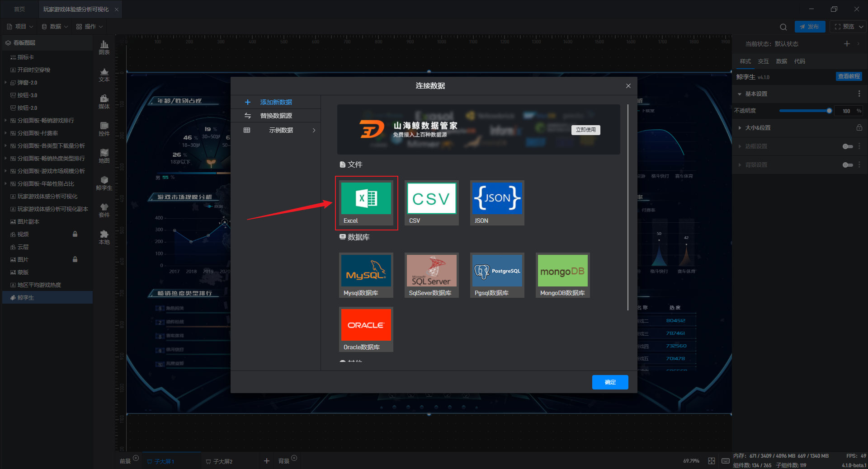This screenshot has width=868, height=469.
Task: Open the 项目 dropdown menu
Action: click(x=19, y=27)
